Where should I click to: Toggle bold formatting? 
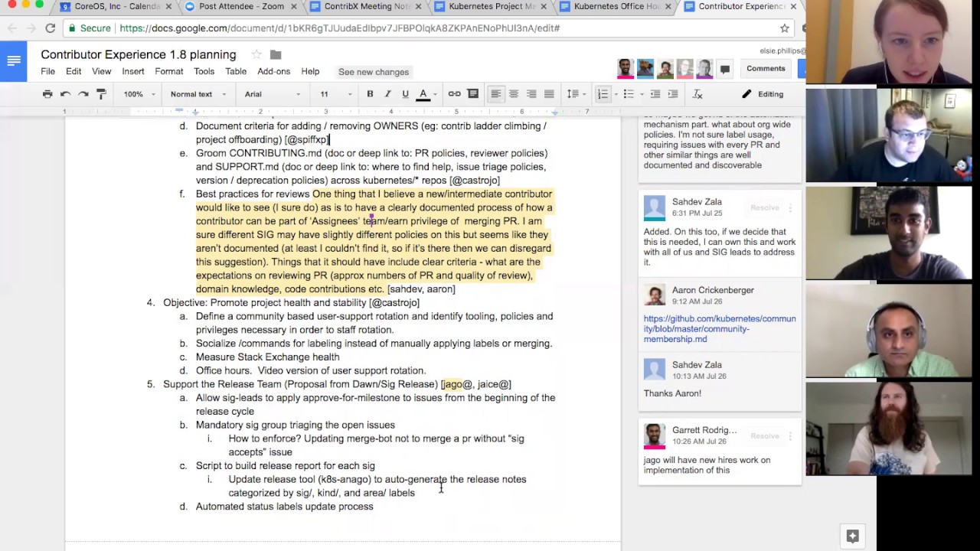370,94
